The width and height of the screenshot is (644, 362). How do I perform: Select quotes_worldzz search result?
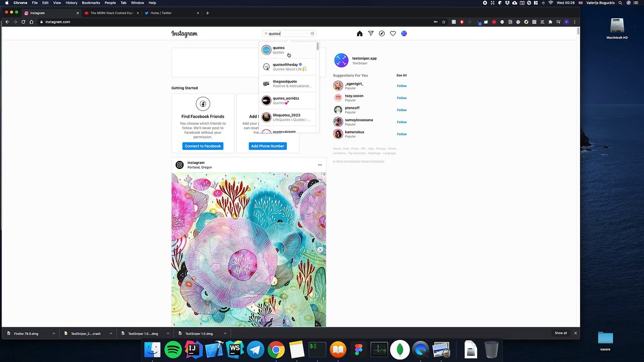tap(288, 101)
